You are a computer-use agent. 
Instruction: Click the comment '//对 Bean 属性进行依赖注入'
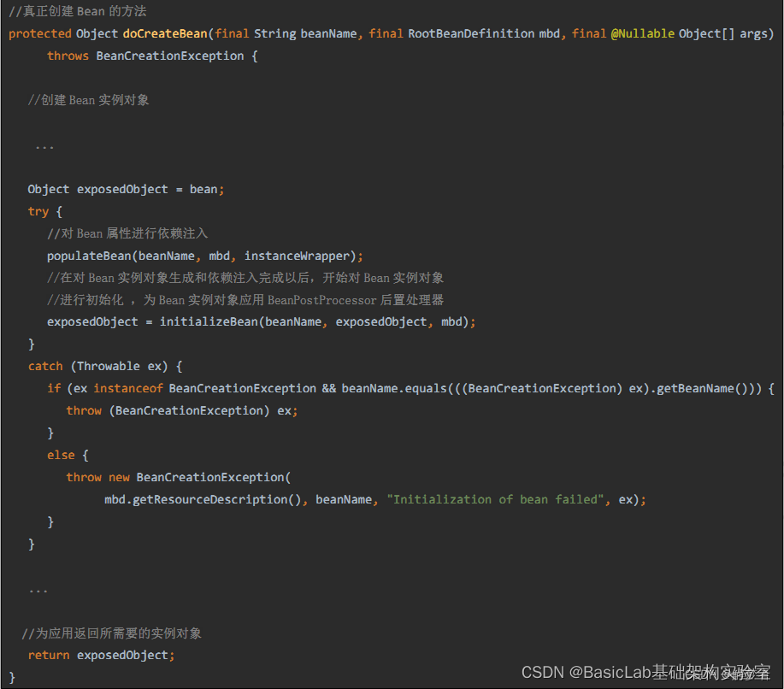[x=127, y=233]
